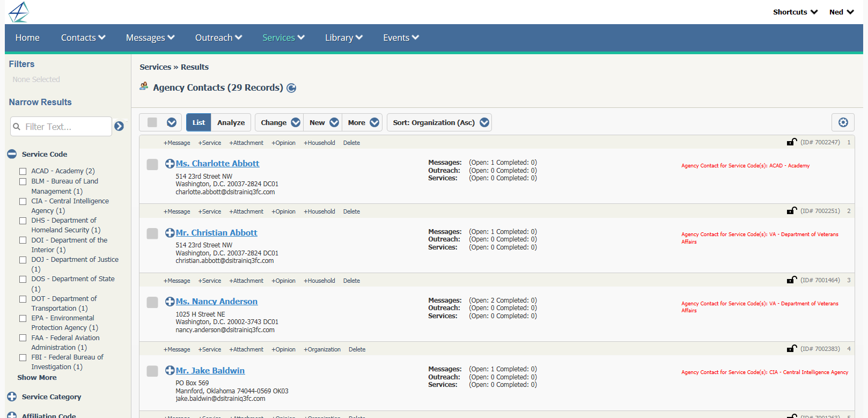The height and width of the screenshot is (418, 868).
Task: Open the Sort: Organization (Asc) dropdown
Action: (x=439, y=122)
